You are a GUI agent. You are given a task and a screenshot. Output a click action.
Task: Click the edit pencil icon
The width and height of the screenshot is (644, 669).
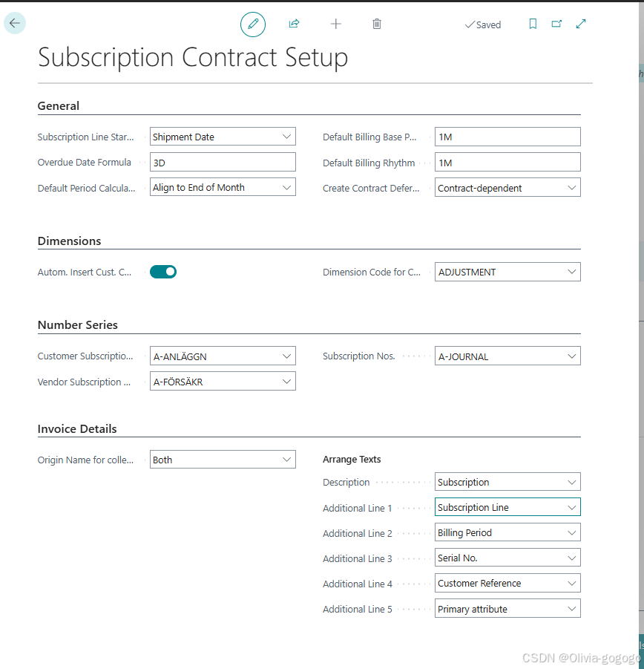coord(252,24)
